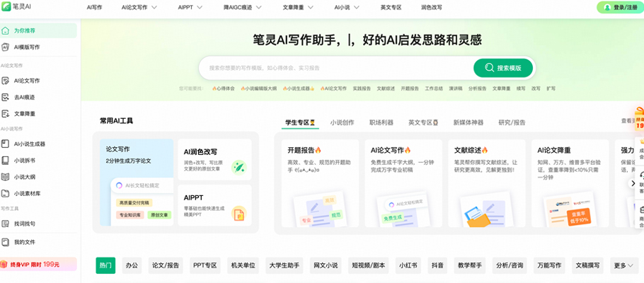Open 润色改写 in the top menu
Viewport: 644px width, 283px height.
pyautogui.click(x=432, y=7)
